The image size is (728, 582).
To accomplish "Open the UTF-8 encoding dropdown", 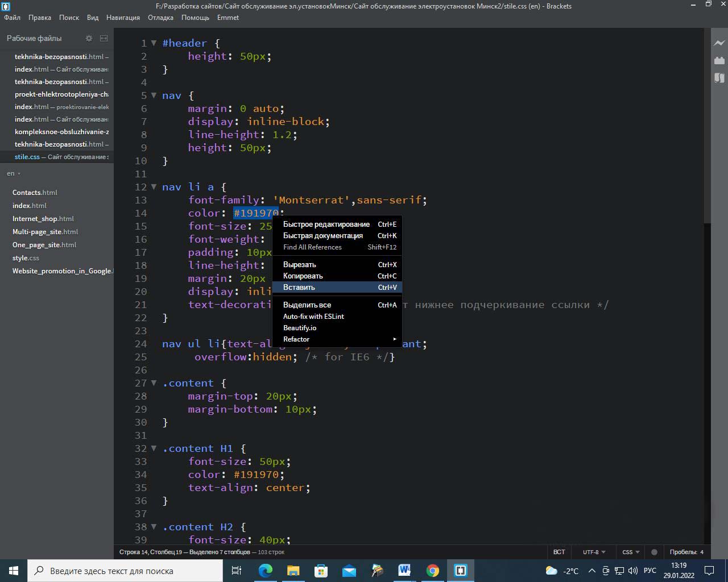I will click(x=594, y=552).
